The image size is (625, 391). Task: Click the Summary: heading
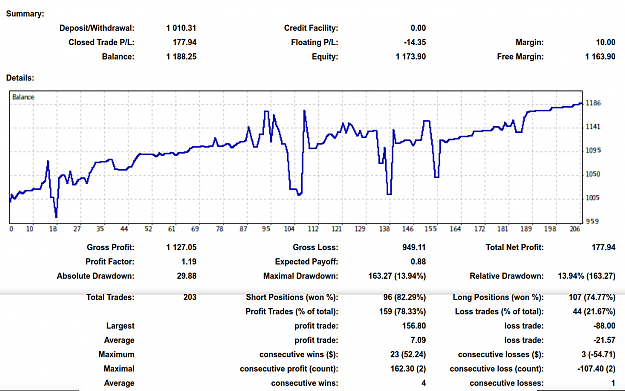[x=25, y=14]
